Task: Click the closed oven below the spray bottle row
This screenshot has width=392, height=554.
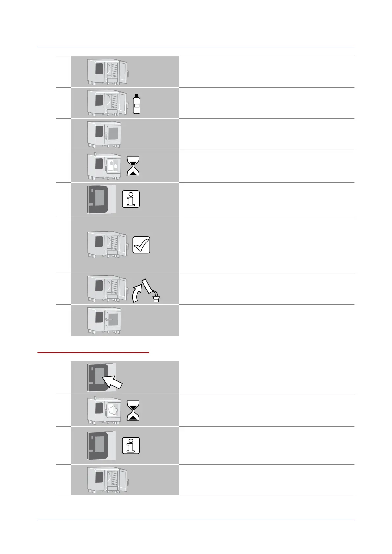Action: pyautogui.click(x=104, y=134)
